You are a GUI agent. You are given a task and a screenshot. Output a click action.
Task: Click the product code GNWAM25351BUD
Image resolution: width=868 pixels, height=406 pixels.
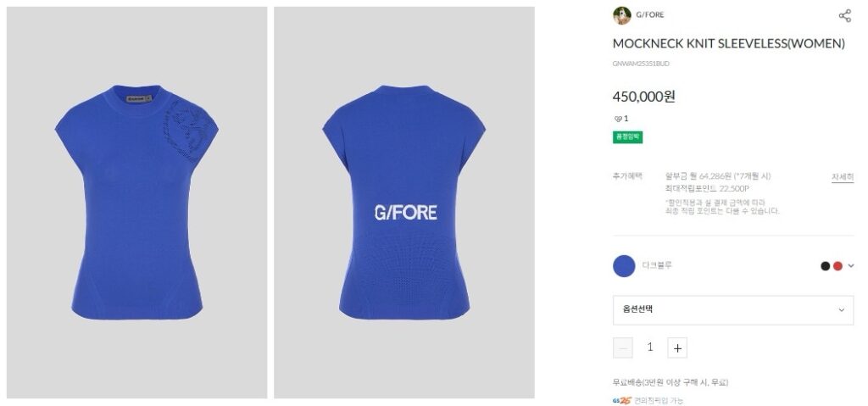pos(641,64)
